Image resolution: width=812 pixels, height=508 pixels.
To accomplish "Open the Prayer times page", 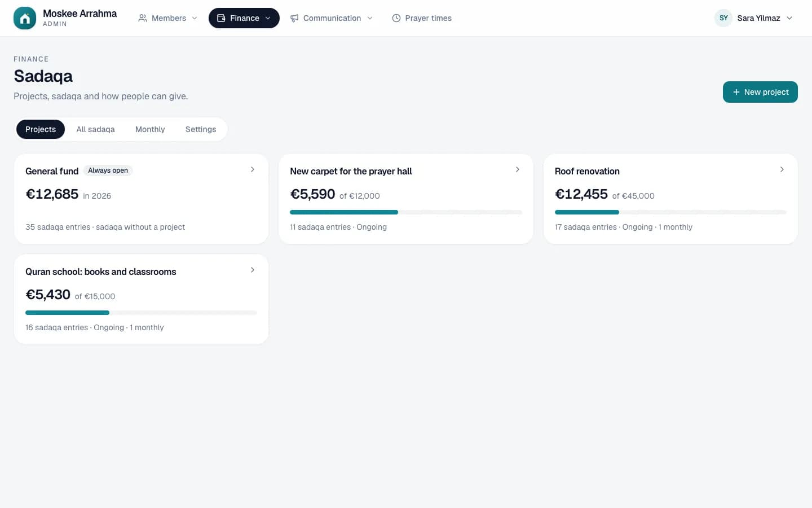I will [422, 18].
